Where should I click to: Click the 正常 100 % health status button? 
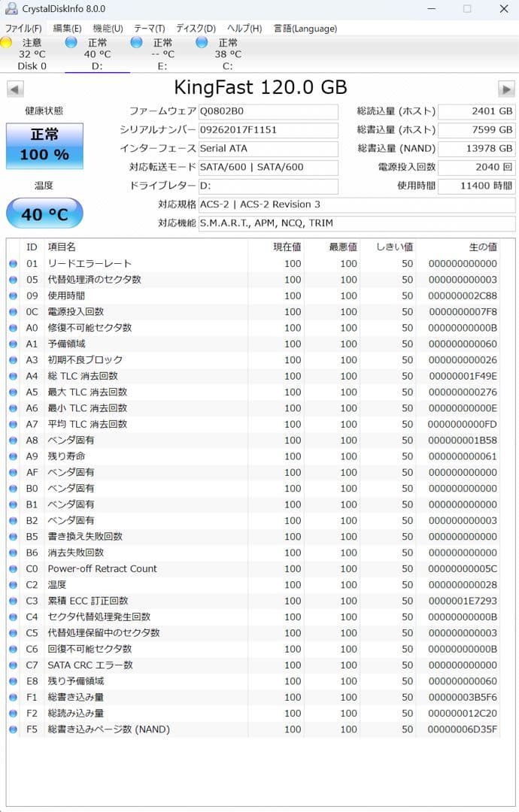coord(44,146)
